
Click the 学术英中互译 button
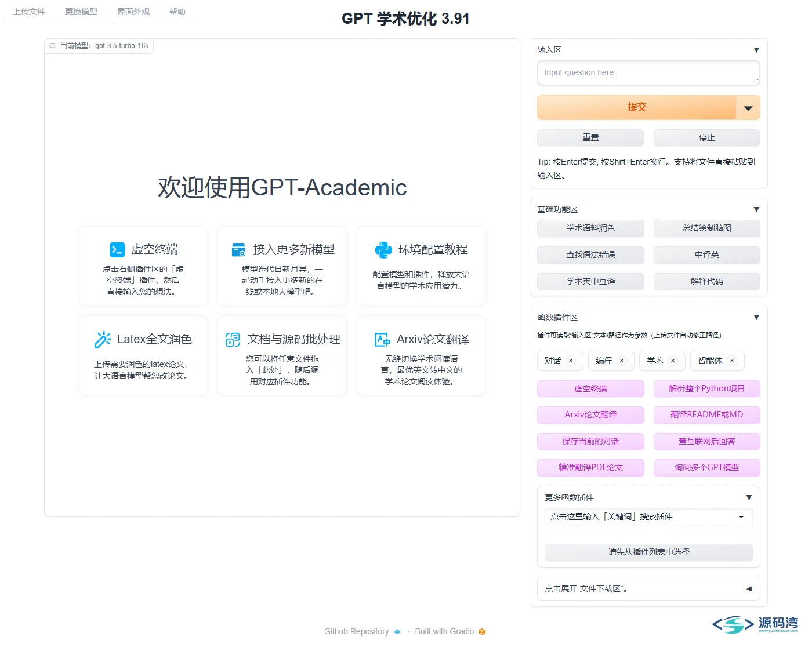590,282
